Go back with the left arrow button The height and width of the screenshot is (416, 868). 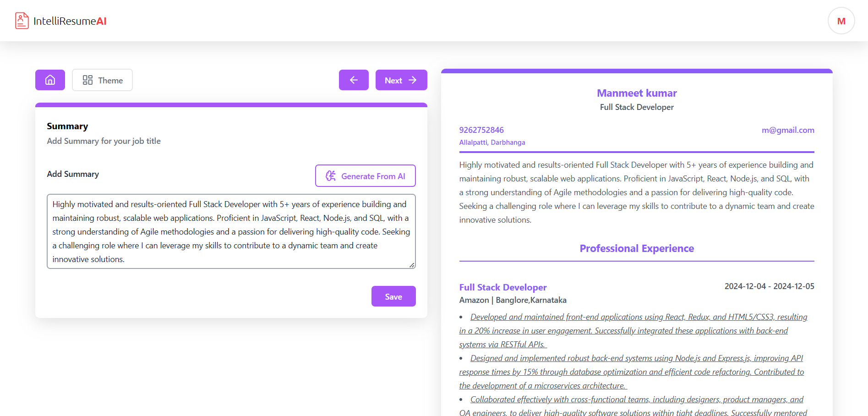click(x=354, y=80)
